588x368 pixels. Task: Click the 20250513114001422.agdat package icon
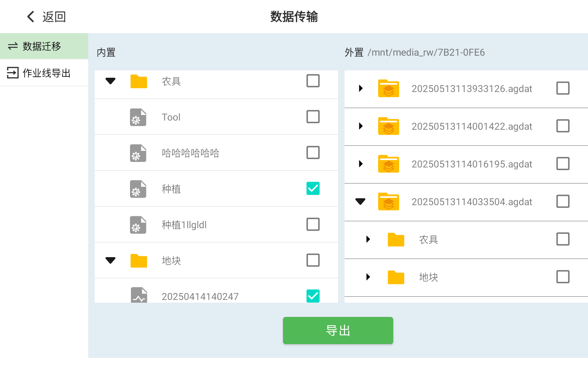[389, 126]
